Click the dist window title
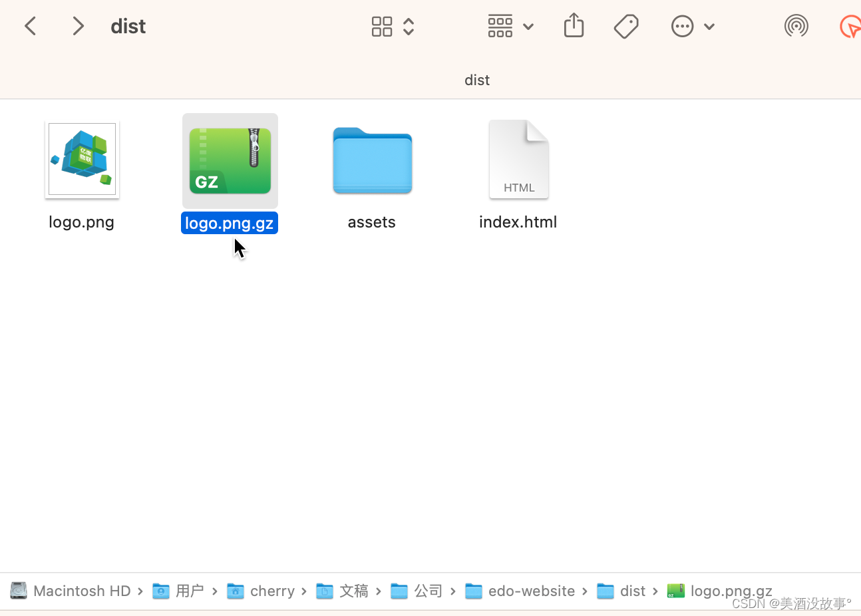Viewport: 861px width, 616px height. 128,27
